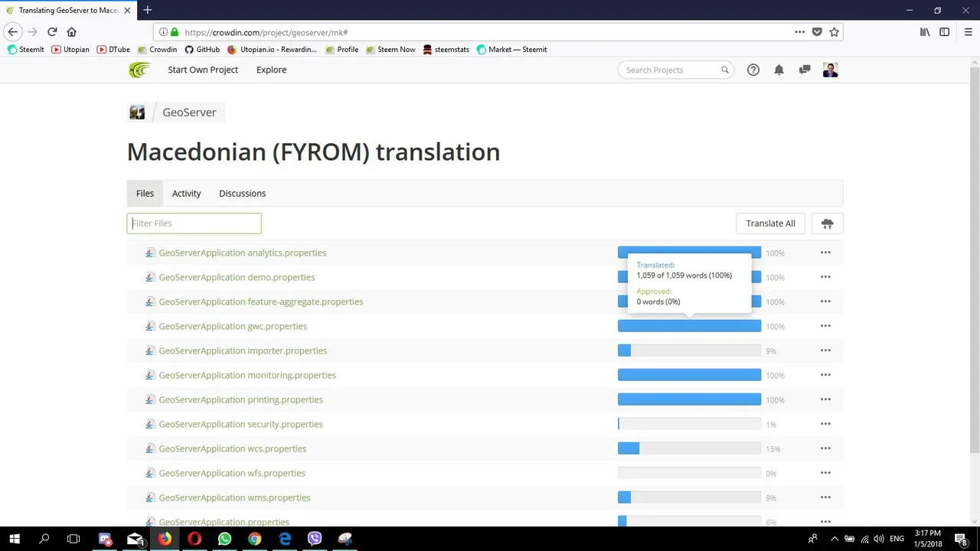Open the messages chat icon
Viewport: 980px width, 551px height.
(805, 70)
